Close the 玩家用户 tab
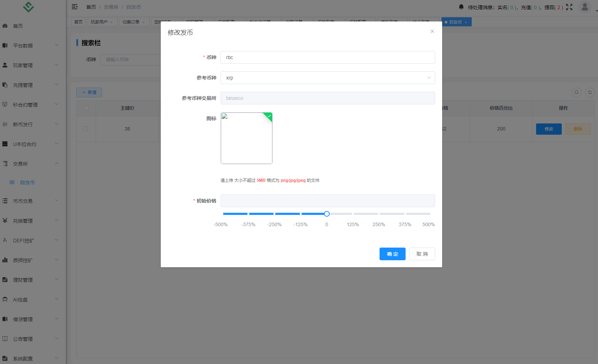This screenshot has width=598, height=364. pyautogui.click(x=112, y=22)
